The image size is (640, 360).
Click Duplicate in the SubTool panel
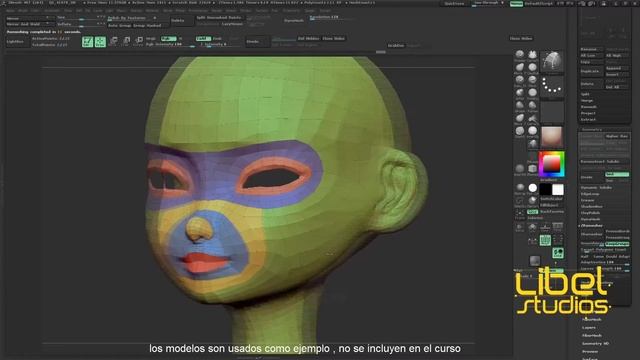(x=590, y=71)
